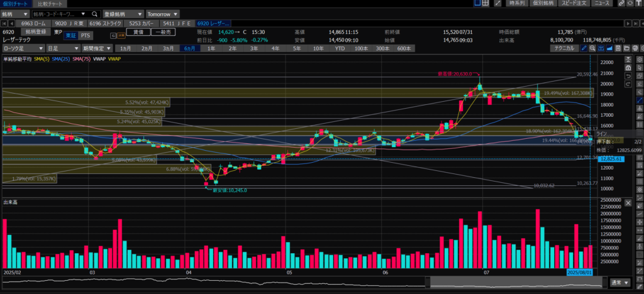Select 100本 bar count range
Viewport: 644px width, 294px height.
coord(361,48)
